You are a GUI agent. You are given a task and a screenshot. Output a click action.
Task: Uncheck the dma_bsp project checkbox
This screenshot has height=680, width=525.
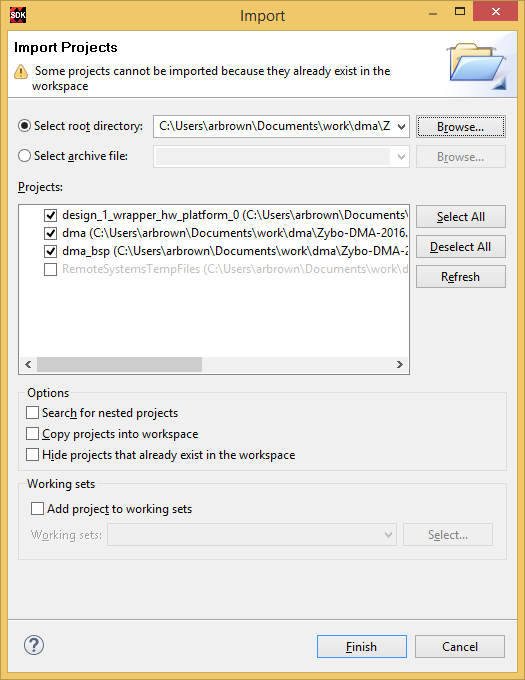tap(50, 251)
